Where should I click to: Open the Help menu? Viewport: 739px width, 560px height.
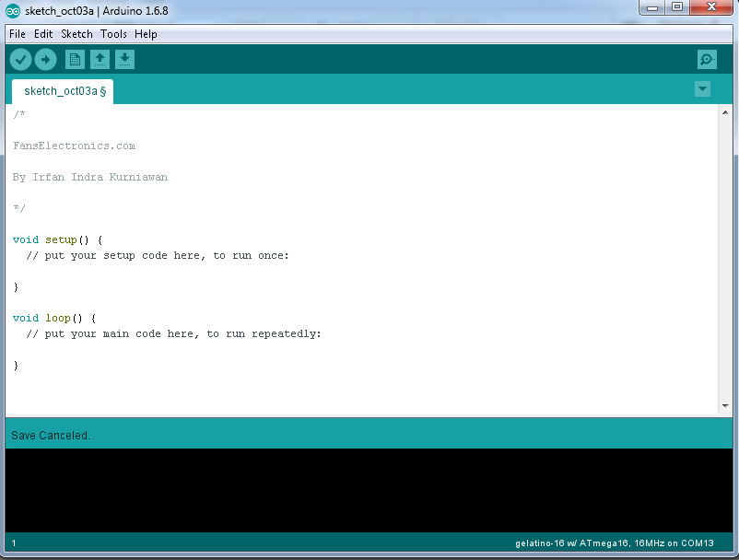coord(146,34)
